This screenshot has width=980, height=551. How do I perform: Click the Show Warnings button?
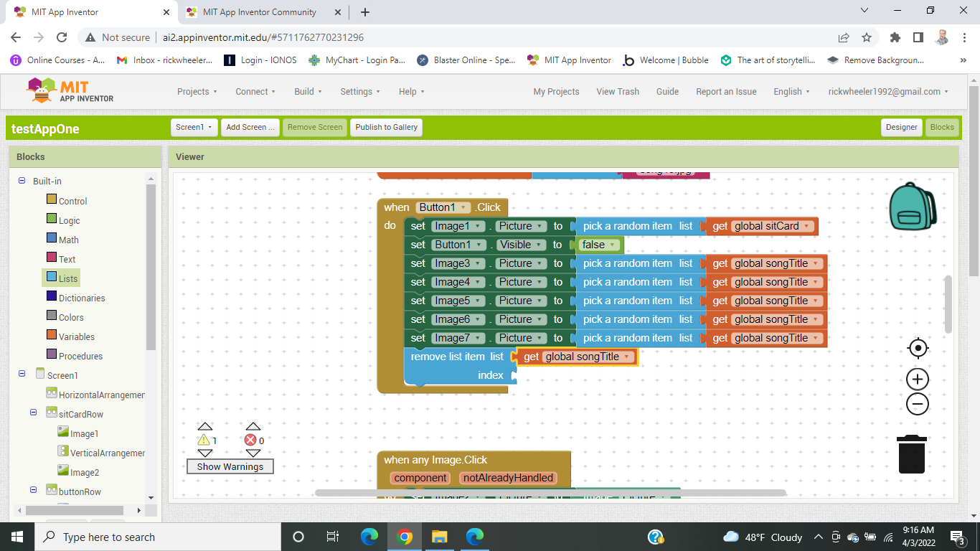[230, 466]
